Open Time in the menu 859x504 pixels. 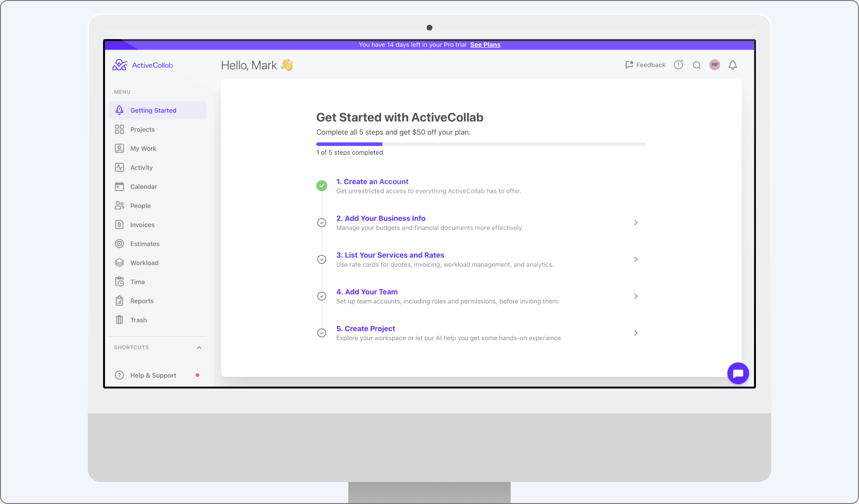click(x=157, y=282)
